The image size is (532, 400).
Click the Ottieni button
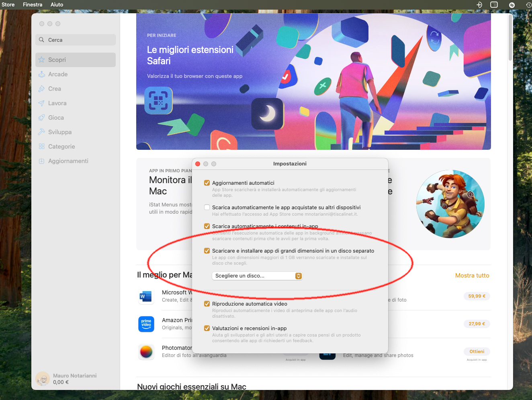click(477, 351)
